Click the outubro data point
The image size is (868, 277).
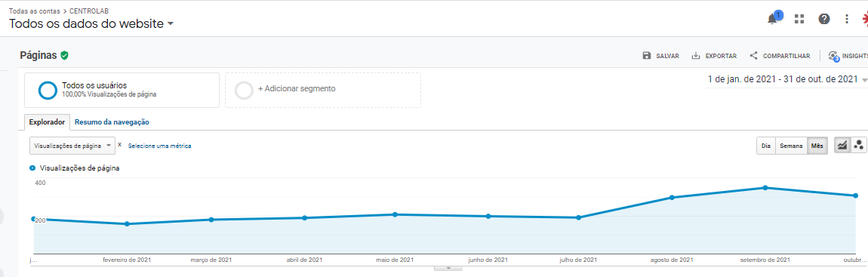[x=855, y=195]
